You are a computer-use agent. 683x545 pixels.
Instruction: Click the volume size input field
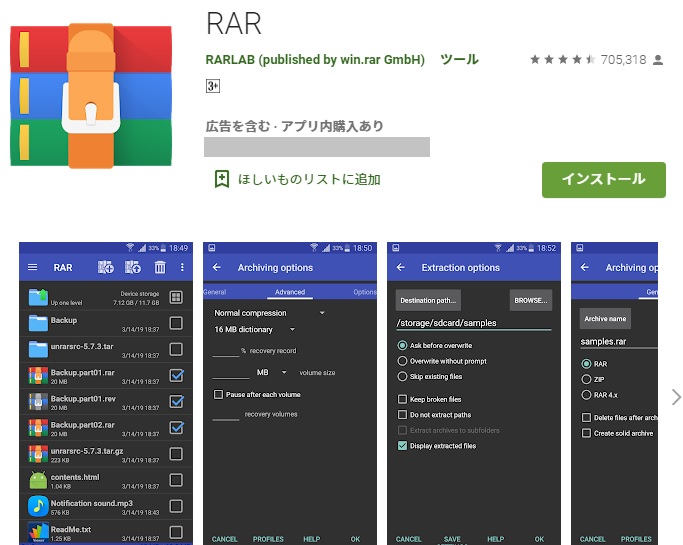[231, 372]
